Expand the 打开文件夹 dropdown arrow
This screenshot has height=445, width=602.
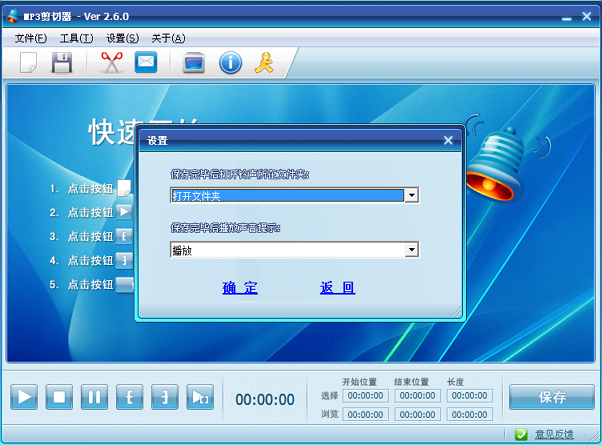(412, 195)
